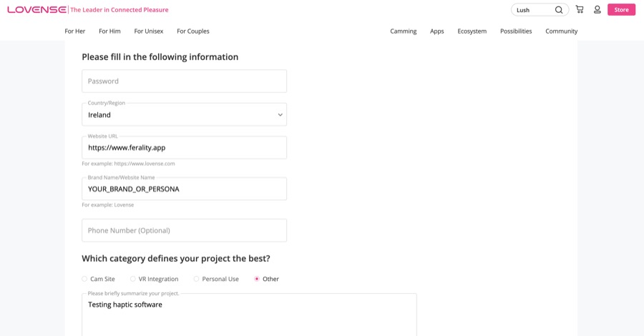
Task: Open the Camming menu
Action: [x=404, y=31]
